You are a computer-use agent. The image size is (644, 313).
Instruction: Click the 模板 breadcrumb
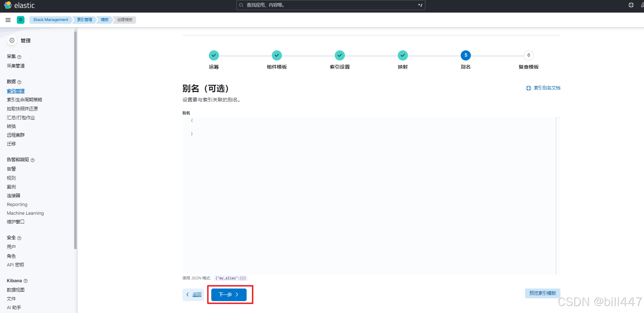click(x=105, y=20)
